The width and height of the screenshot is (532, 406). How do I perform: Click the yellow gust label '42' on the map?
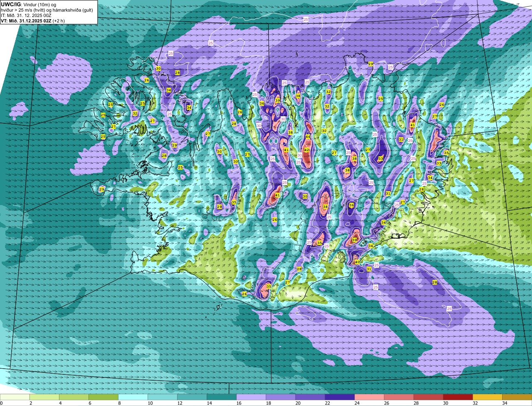(307, 150)
